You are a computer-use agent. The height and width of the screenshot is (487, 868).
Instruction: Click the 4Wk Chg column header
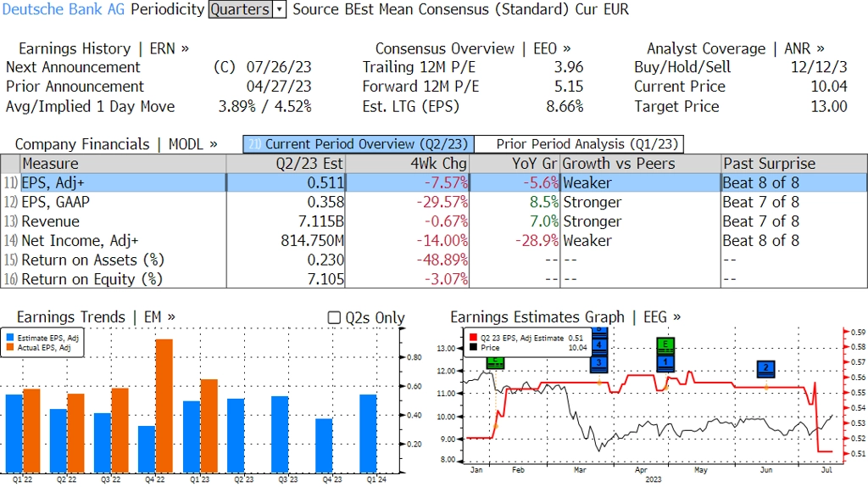click(x=407, y=164)
